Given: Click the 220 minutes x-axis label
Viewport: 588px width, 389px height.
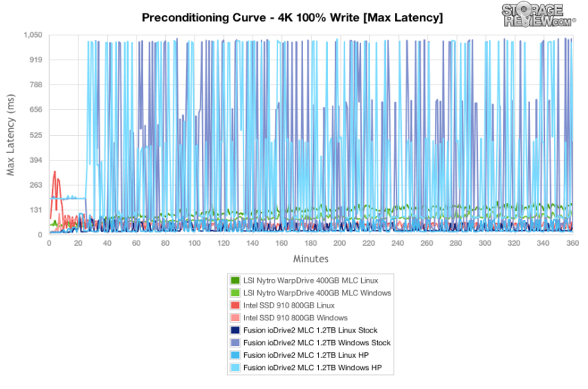Looking at the screenshot, I should [x=369, y=243].
